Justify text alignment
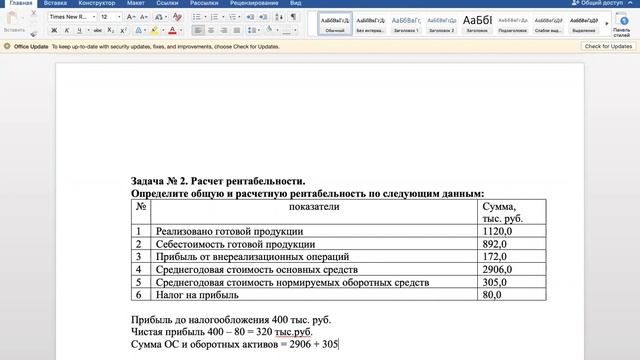The width and height of the screenshot is (640, 360). pyautogui.click(x=237, y=30)
